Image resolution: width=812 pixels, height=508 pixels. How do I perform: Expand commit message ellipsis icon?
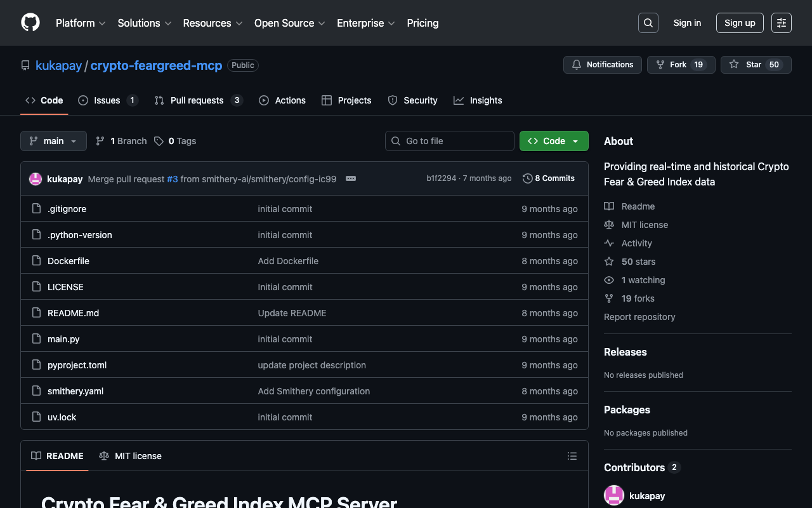point(350,178)
